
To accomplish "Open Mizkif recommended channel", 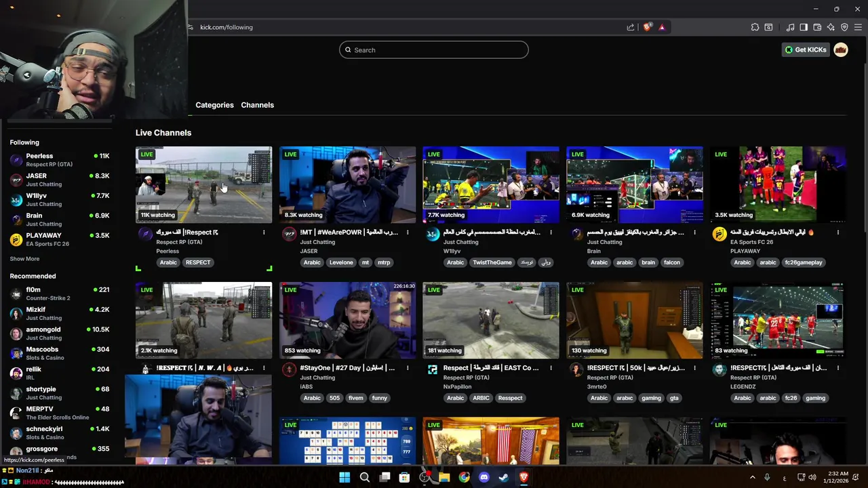I will pyautogui.click(x=60, y=313).
